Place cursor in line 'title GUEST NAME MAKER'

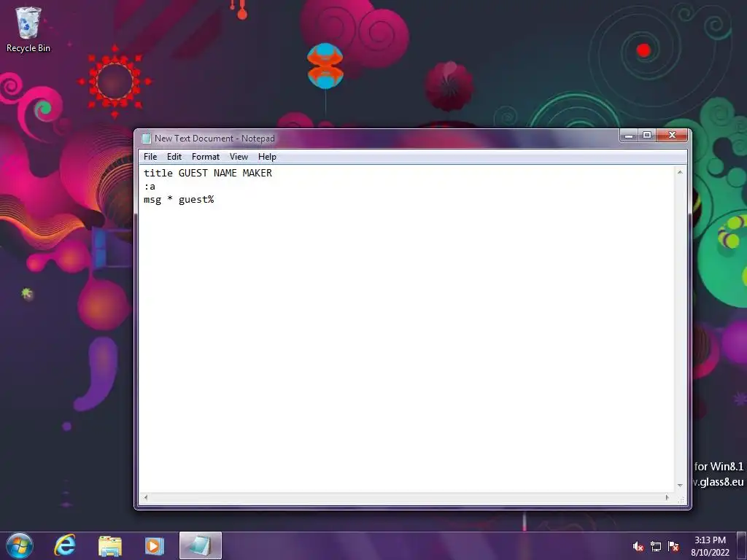pyautogui.click(x=208, y=174)
